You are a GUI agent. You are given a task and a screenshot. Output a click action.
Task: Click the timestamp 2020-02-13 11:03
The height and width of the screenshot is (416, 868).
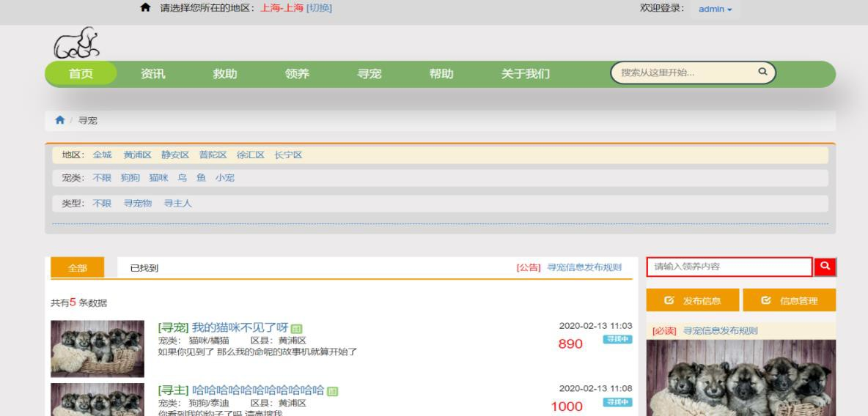coord(595,326)
